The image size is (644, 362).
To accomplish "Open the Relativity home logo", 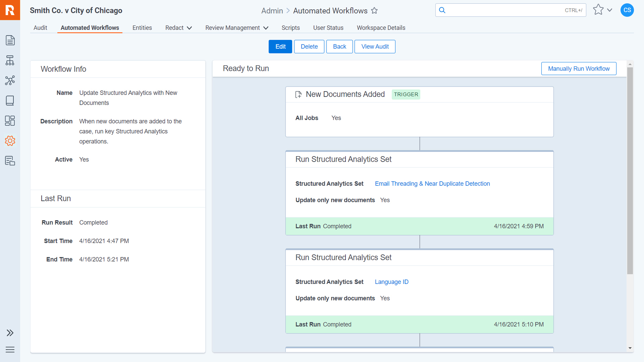I will tap(10, 10).
